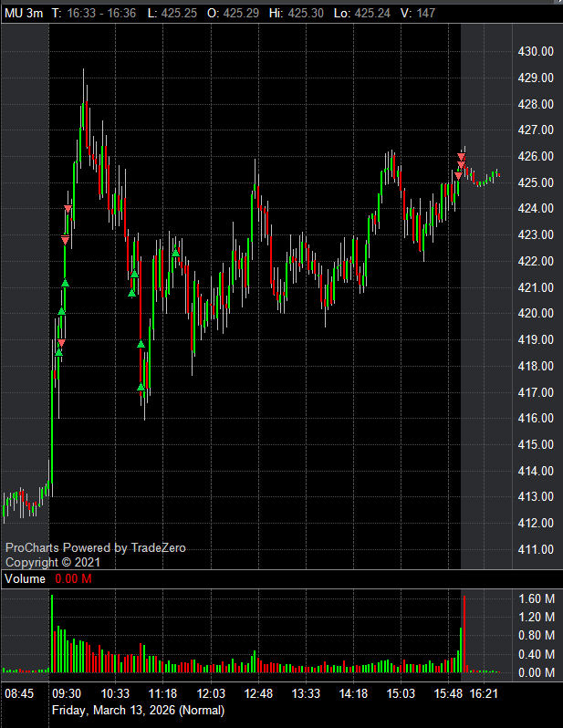The width and height of the screenshot is (563, 728).
Task: Click topmost red sell marker near 426.00 at close
Action: [x=462, y=157]
